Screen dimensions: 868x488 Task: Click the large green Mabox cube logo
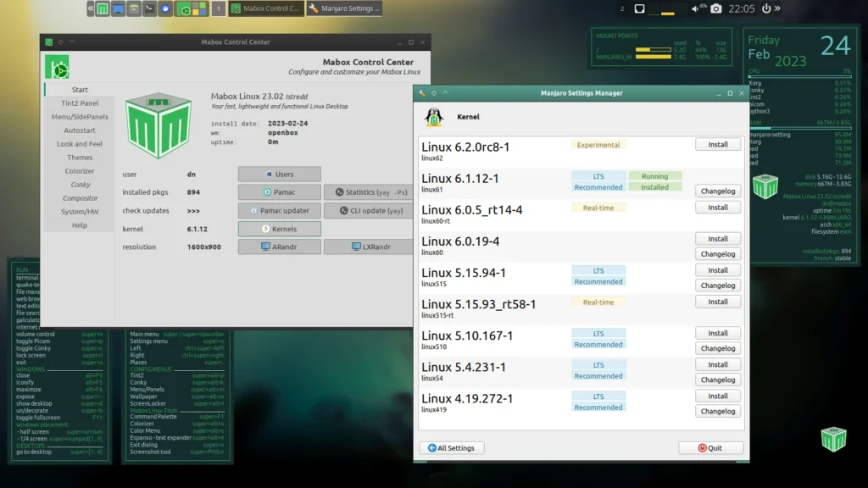pos(159,125)
